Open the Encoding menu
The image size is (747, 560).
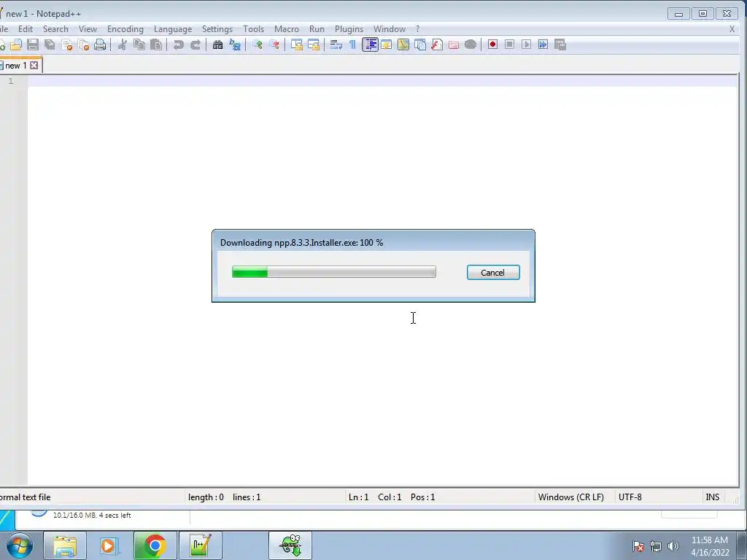pyautogui.click(x=125, y=29)
